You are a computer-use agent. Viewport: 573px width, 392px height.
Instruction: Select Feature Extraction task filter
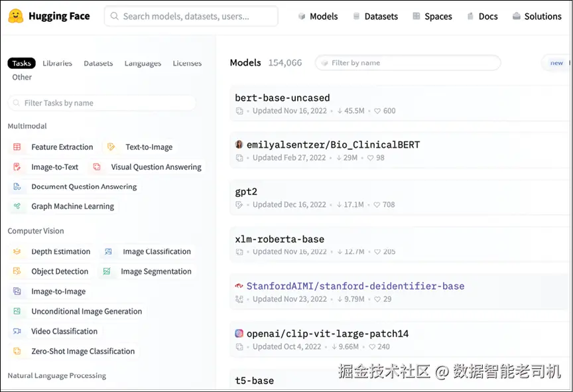pos(53,147)
